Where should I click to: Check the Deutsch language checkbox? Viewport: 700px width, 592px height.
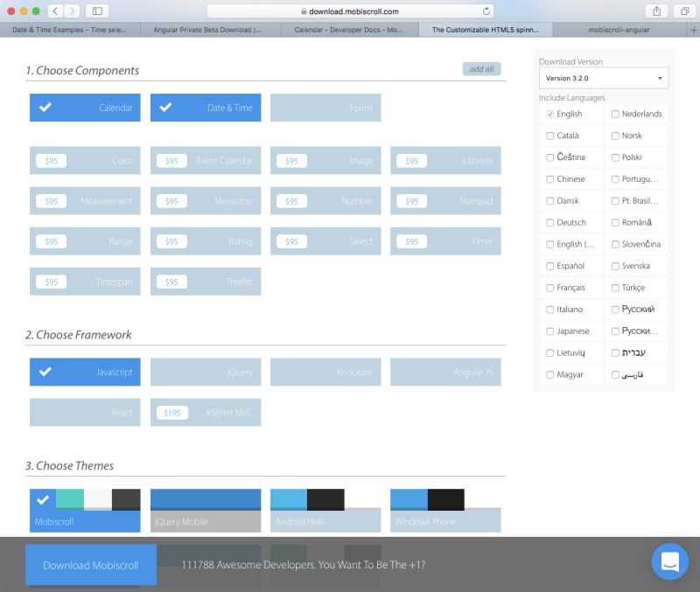click(x=551, y=222)
